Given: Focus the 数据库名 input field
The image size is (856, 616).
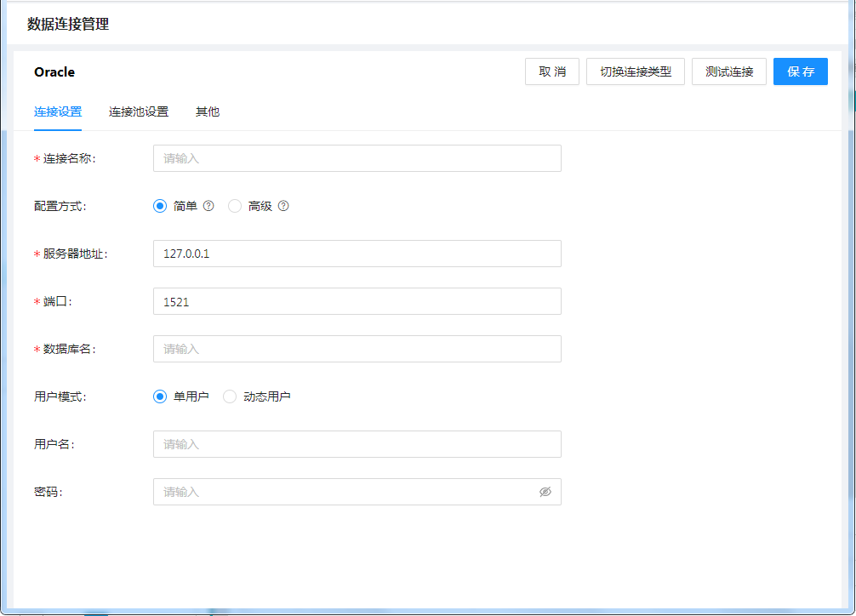Looking at the screenshot, I should [357, 349].
